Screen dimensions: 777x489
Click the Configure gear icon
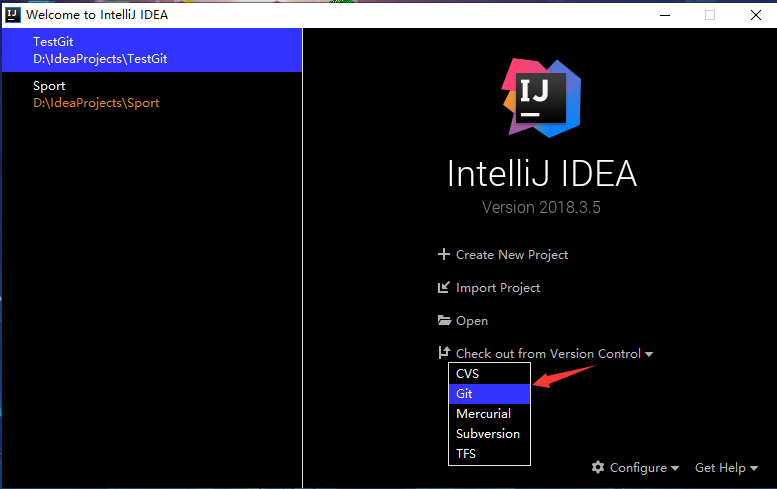(598, 467)
